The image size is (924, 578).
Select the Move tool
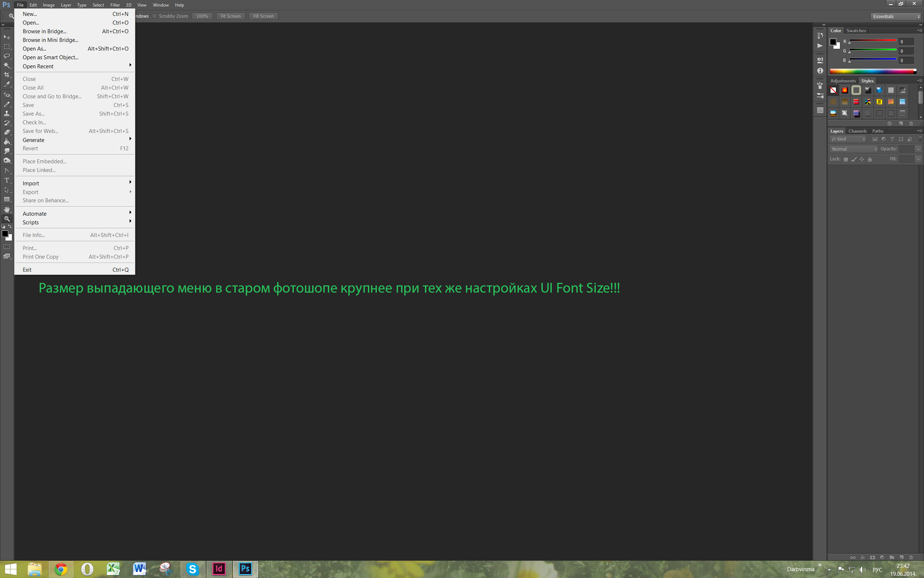[7, 37]
